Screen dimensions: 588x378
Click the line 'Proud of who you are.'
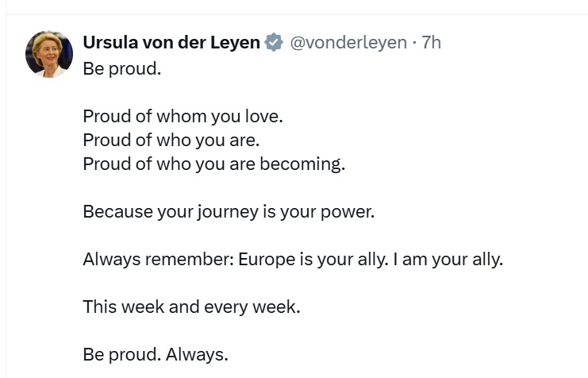(171, 140)
